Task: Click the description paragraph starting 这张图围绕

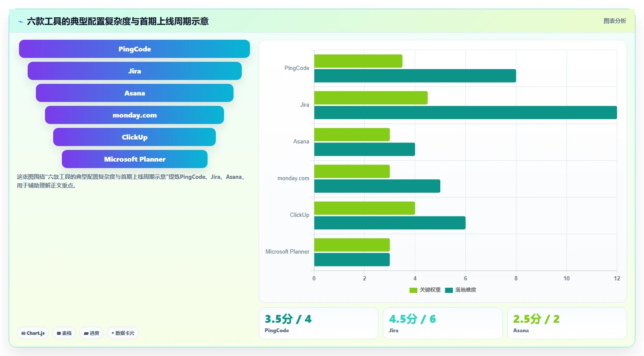Action: [x=131, y=181]
